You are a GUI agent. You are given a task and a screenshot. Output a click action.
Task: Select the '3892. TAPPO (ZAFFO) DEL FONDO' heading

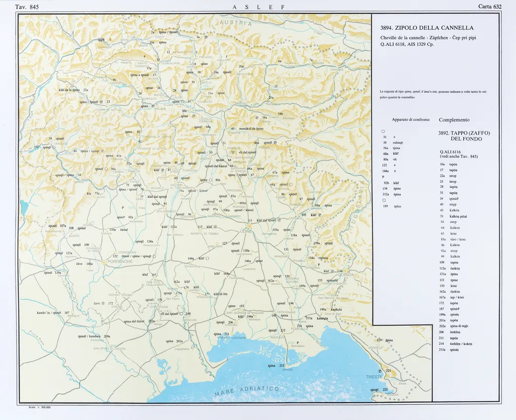click(x=464, y=136)
